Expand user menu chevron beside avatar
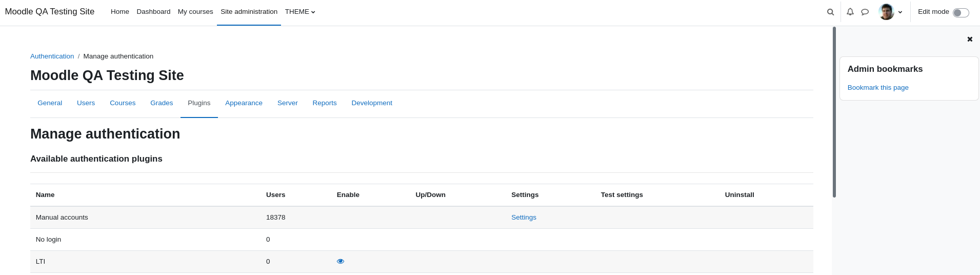The width and height of the screenshot is (980, 275). (900, 12)
